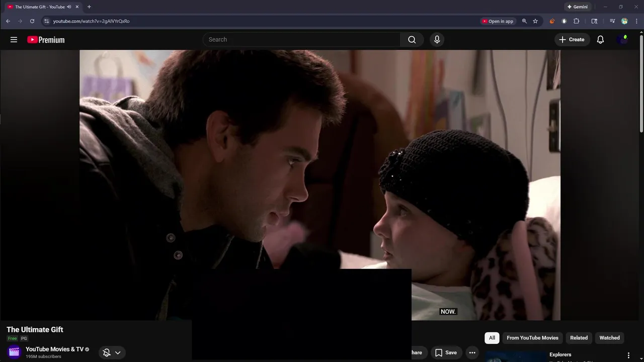The image size is (644, 362).
Task: Restore down the Chrome window
Action: pos(620,7)
